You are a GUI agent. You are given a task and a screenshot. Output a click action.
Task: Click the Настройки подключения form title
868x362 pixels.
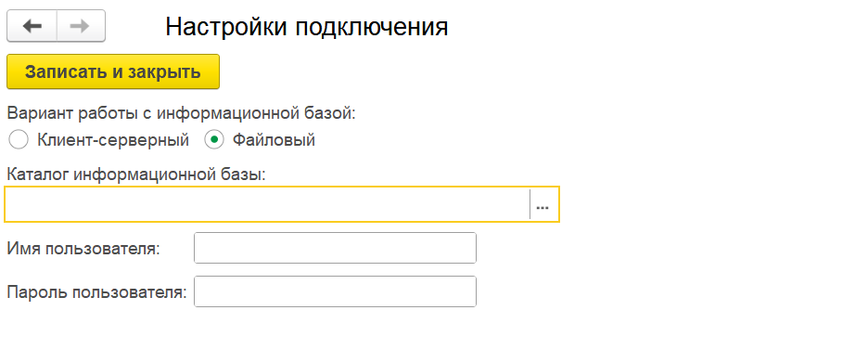pyautogui.click(x=307, y=27)
